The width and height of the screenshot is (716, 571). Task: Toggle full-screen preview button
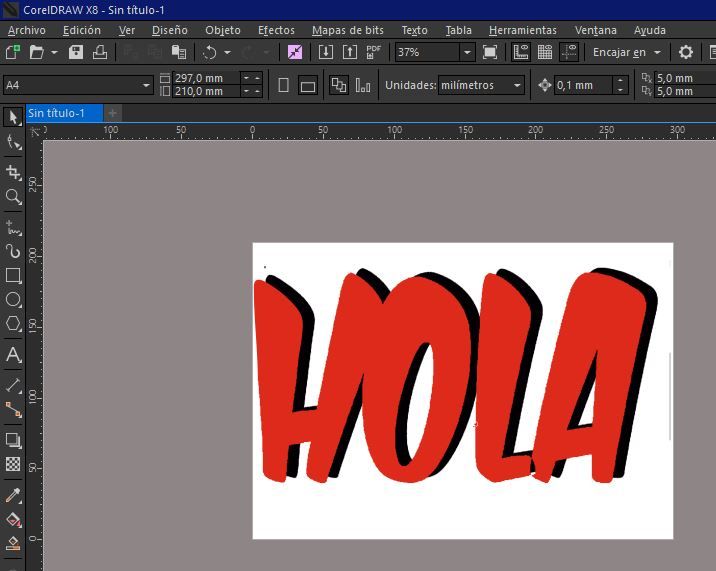490,52
